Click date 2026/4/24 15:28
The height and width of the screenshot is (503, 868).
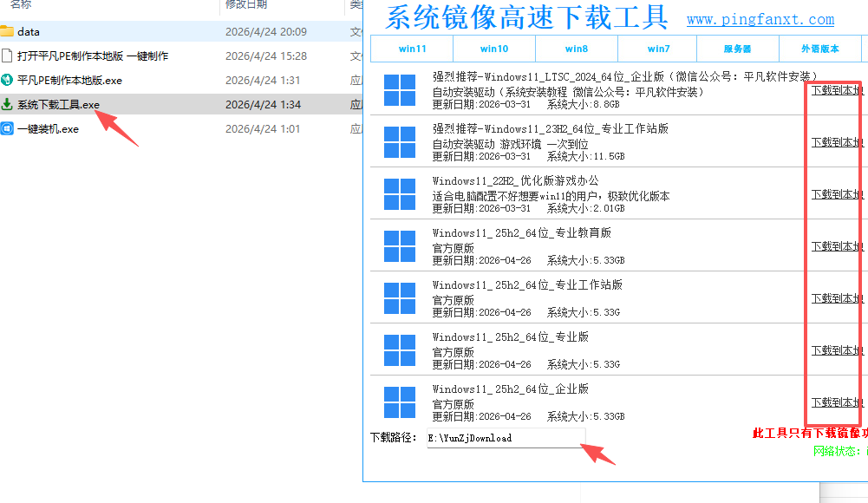pyautogui.click(x=265, y=56)
